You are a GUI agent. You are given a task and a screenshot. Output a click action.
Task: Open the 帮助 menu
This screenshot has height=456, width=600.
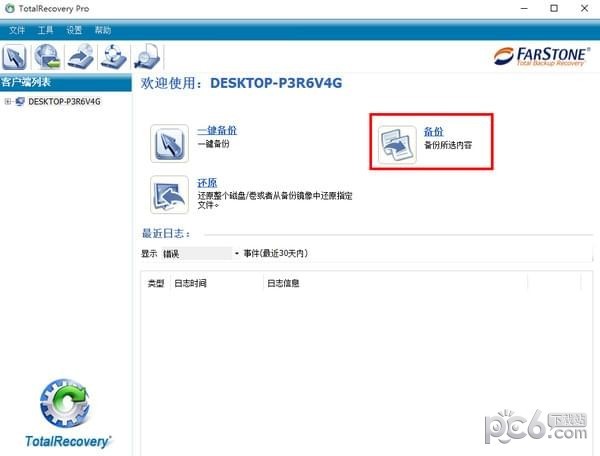(103, 30)
